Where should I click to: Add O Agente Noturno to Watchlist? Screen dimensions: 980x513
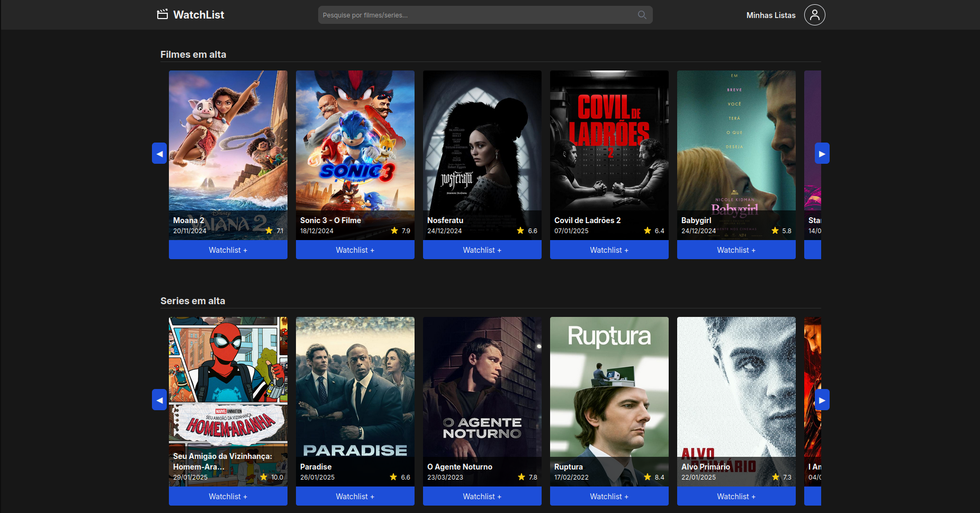(482, 496)
